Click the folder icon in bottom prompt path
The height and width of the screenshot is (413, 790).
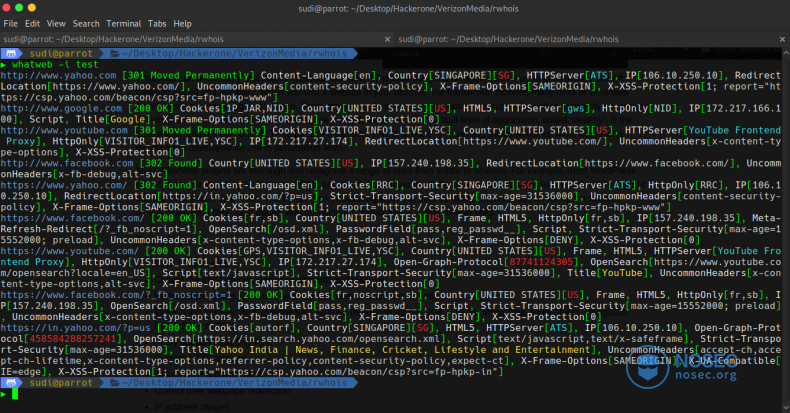point(115,383)
